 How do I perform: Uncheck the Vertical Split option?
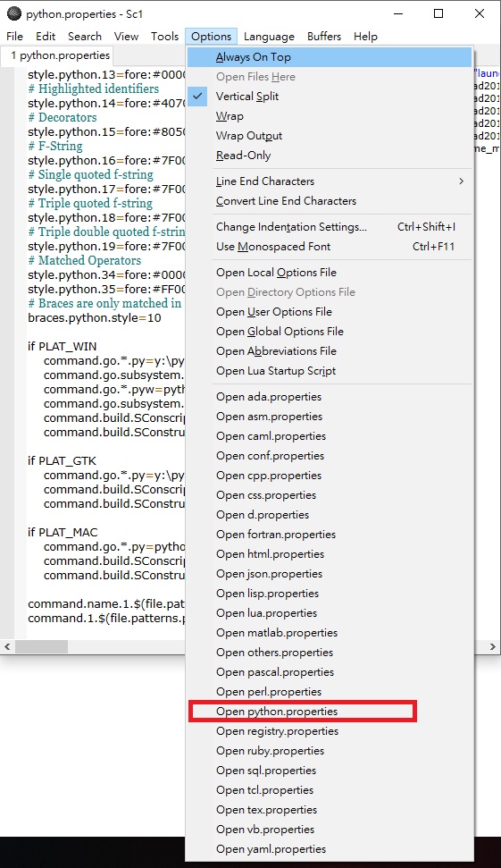[x=330, y=97]
